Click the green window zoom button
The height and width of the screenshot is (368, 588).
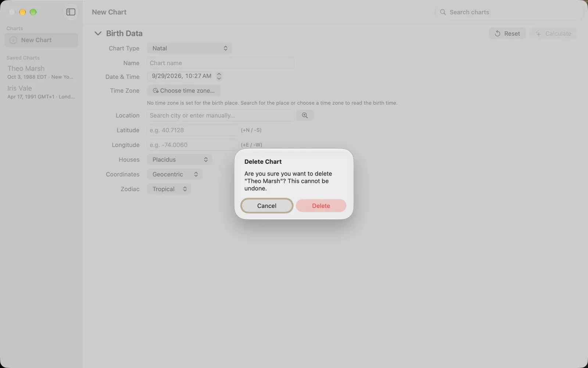[33, 12]
